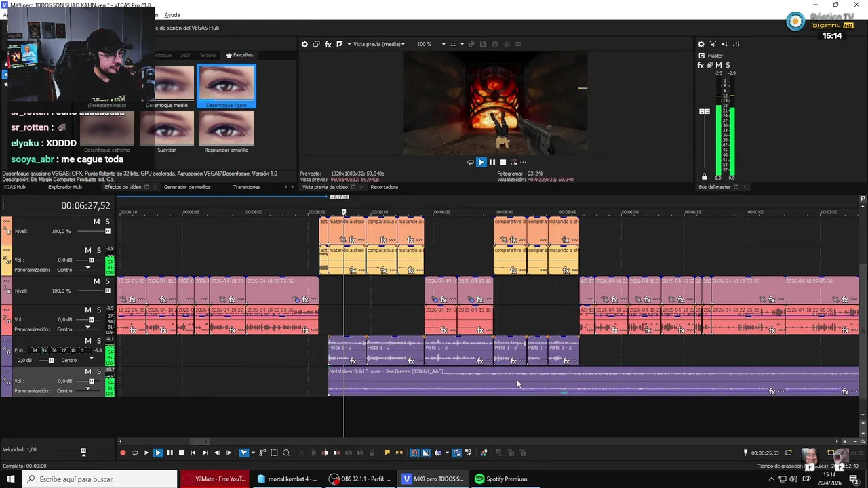This screenshot has width=868, height=488.
Task: Select the Selection edit tool (dashed rectangle)
Action: coord(275,453)
